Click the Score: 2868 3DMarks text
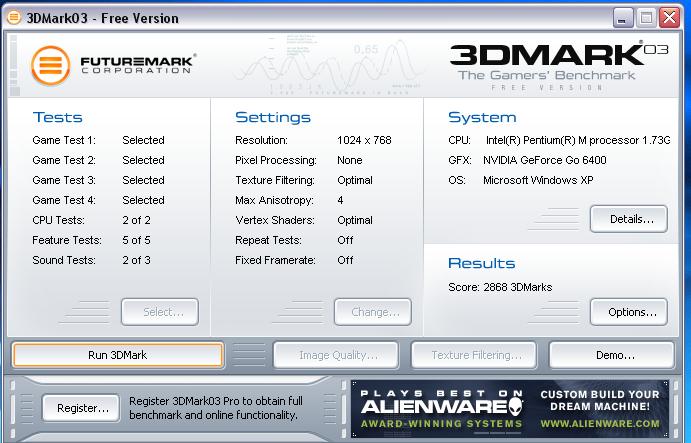 (x=500, y=287)
